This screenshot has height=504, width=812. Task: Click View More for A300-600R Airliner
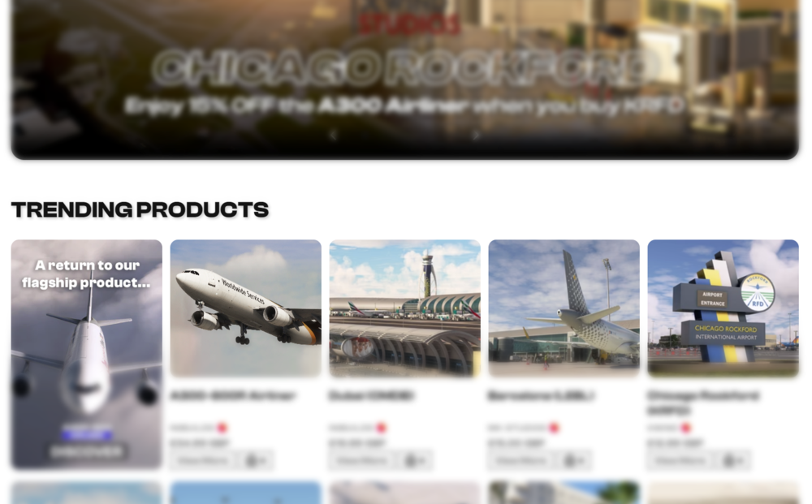point(204,460)
